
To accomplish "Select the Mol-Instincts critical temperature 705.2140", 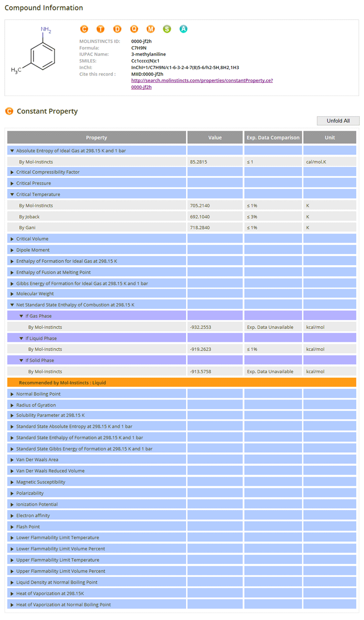I will pyautogui.click(x=200, y=206).
